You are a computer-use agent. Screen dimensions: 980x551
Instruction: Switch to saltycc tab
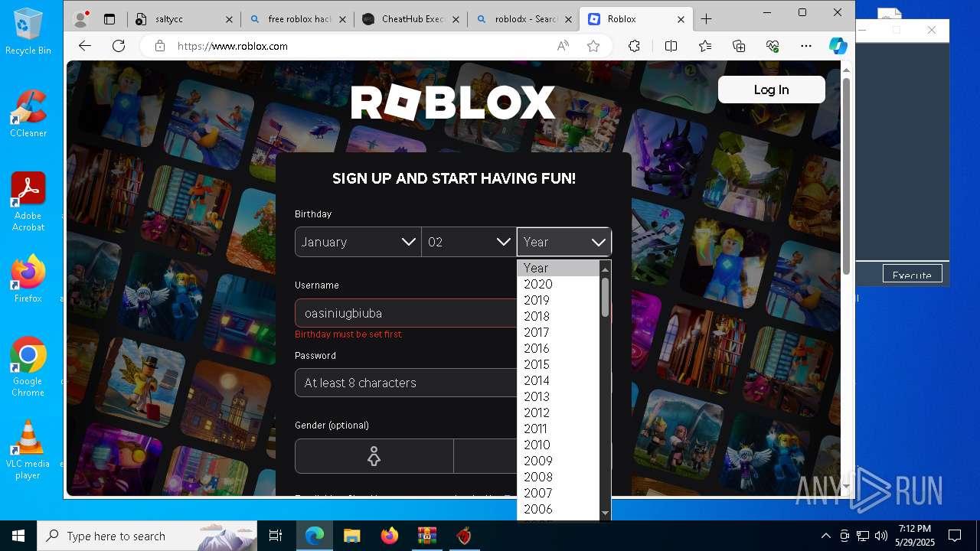[x=184, y=19]
